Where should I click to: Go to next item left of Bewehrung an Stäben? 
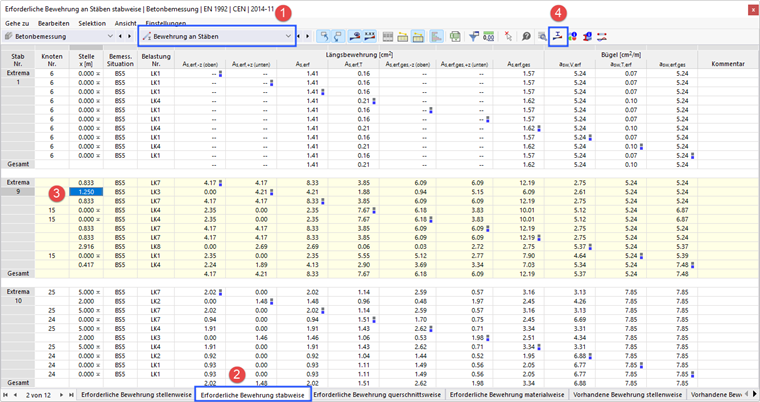(129, 36)
